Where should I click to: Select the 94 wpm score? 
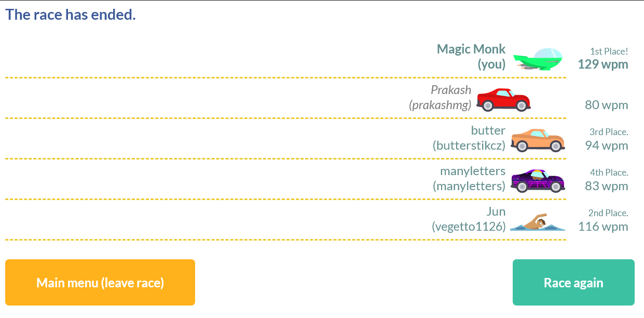[x=607, y=145]
